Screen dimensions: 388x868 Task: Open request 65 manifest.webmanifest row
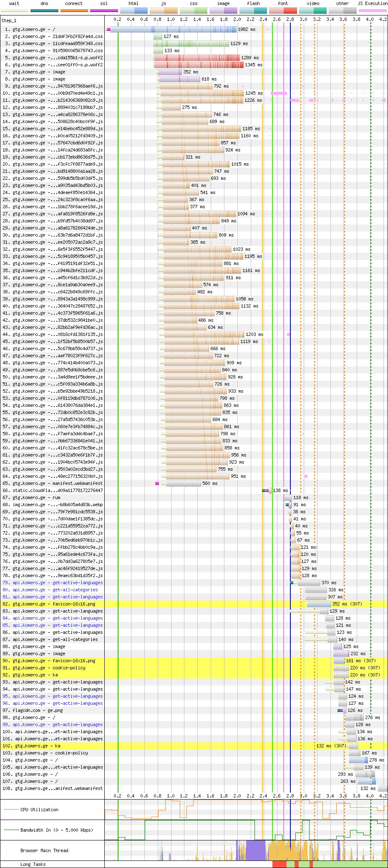(52, 484)
